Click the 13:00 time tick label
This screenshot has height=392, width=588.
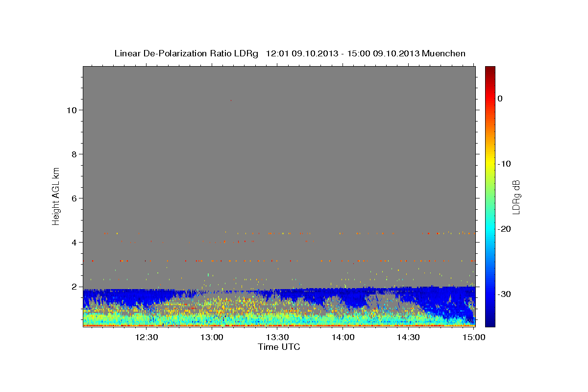click(212, 337)
